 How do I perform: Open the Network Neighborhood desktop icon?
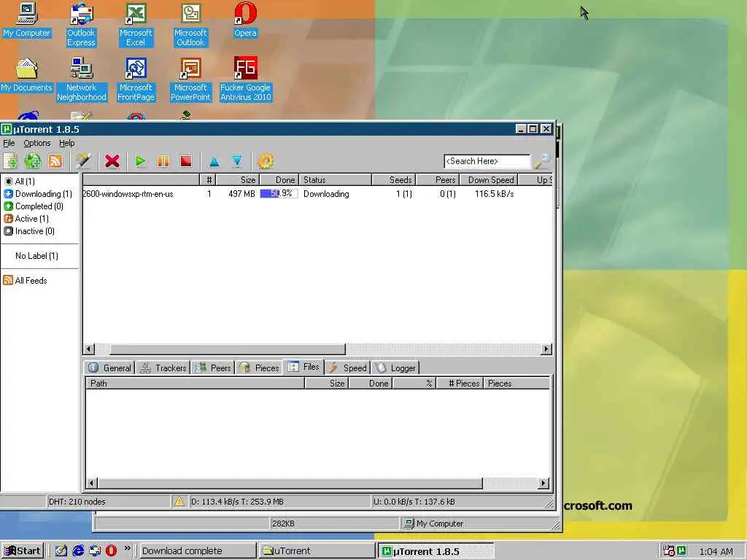pos(82,79)
